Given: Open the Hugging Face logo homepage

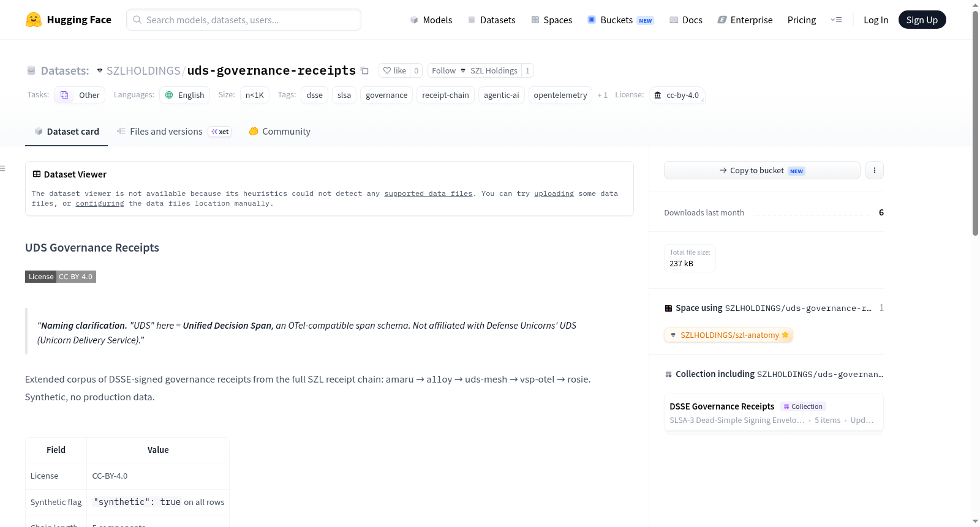Looking at the screenshot, I should pyautogui.click(x=69, y=20).
